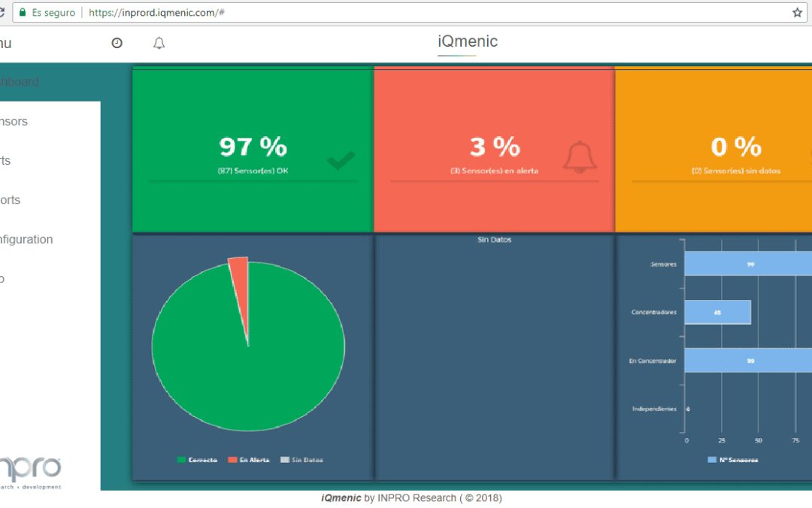Click the Sensores bar in the bar chart
812x508 pixels.
[748, 264]
